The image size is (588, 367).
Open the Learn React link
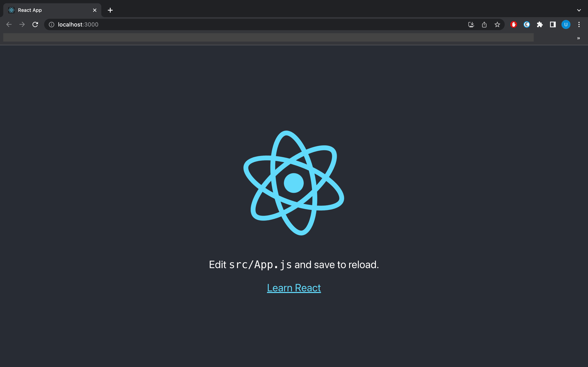294,288
